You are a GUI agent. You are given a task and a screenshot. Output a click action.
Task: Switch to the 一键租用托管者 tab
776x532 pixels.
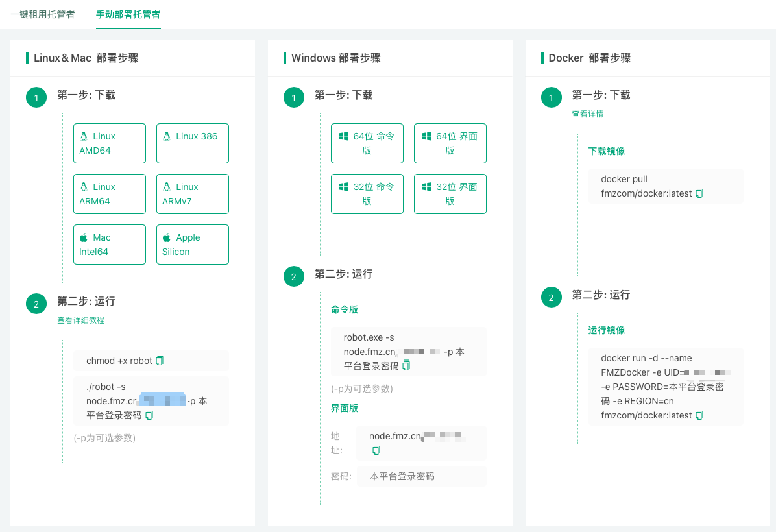pos(42,14)
